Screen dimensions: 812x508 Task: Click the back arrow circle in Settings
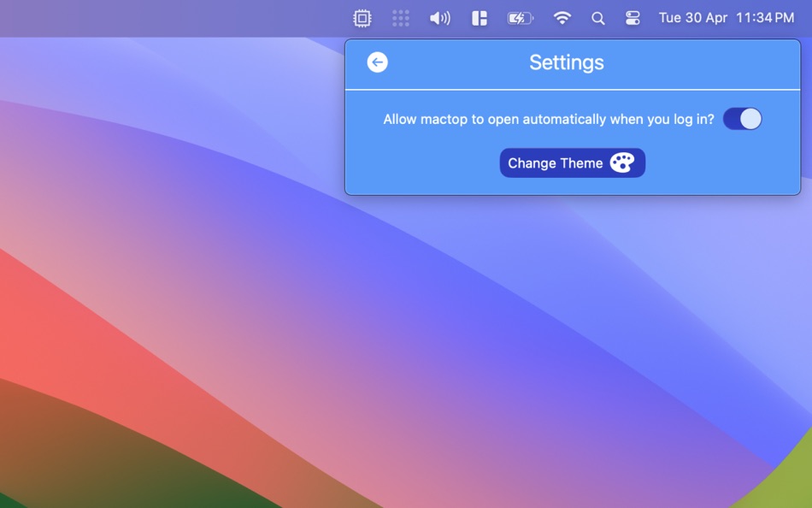tap(377, 62)
